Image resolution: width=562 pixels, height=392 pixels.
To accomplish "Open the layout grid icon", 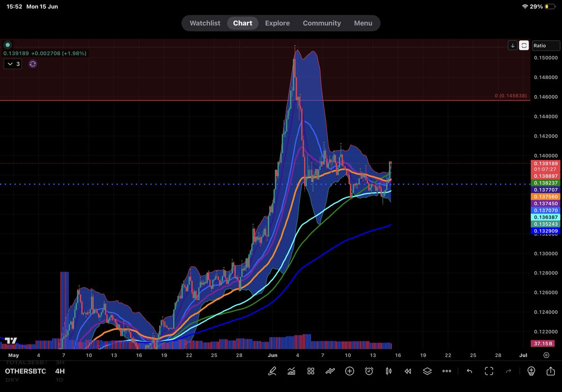I will tap(311, 371).
